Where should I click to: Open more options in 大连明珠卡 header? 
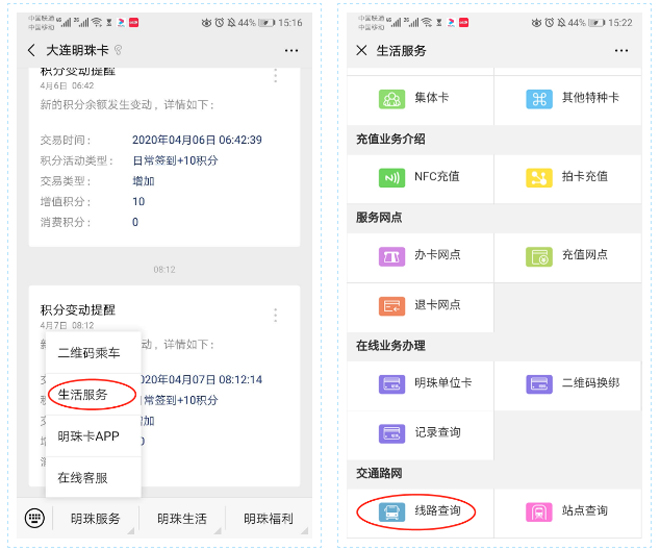[291, 50]
